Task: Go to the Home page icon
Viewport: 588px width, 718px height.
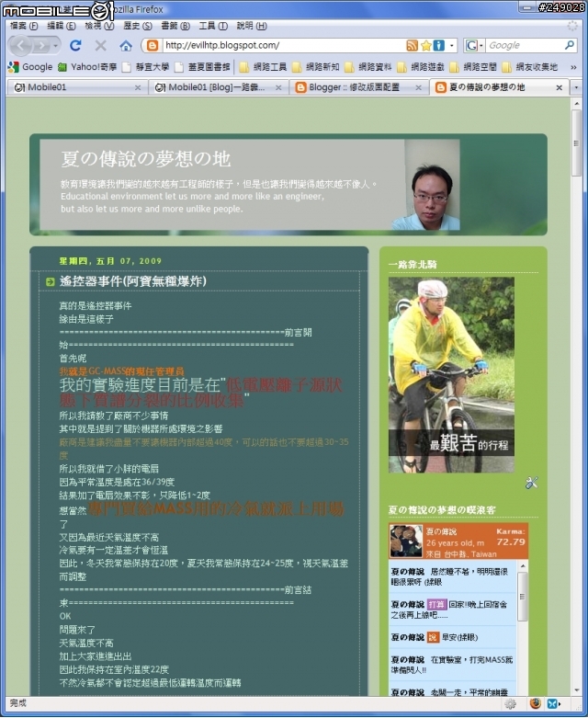Action: 126,45
